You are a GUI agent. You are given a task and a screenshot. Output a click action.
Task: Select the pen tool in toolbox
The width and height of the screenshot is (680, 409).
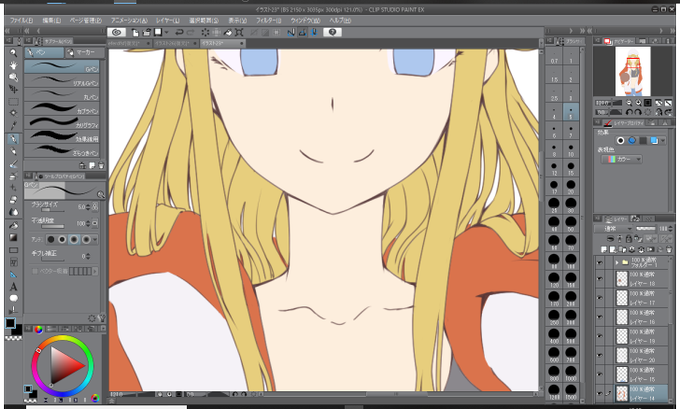click(x=13, y=139)
